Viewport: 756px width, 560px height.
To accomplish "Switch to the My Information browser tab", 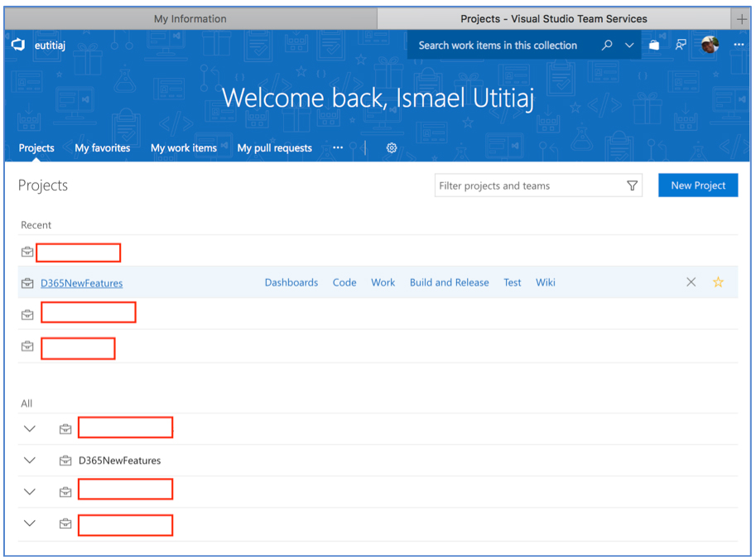I will coord(190,19).
